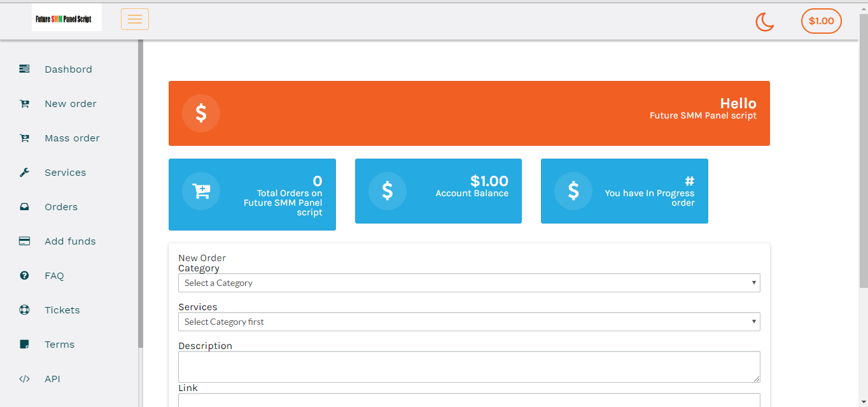Open the Select a Category dropdown
The image size is (868, 407).
469,283
